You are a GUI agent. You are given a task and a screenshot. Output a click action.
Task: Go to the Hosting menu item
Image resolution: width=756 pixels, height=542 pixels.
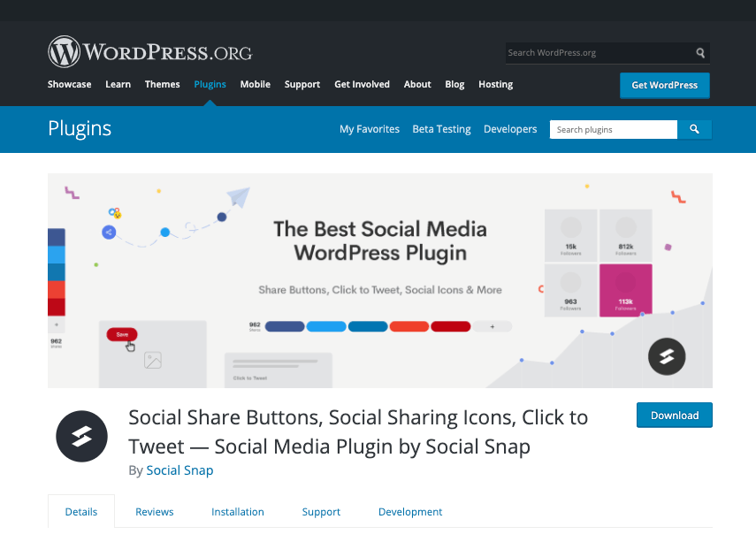(x=496, y=84)
